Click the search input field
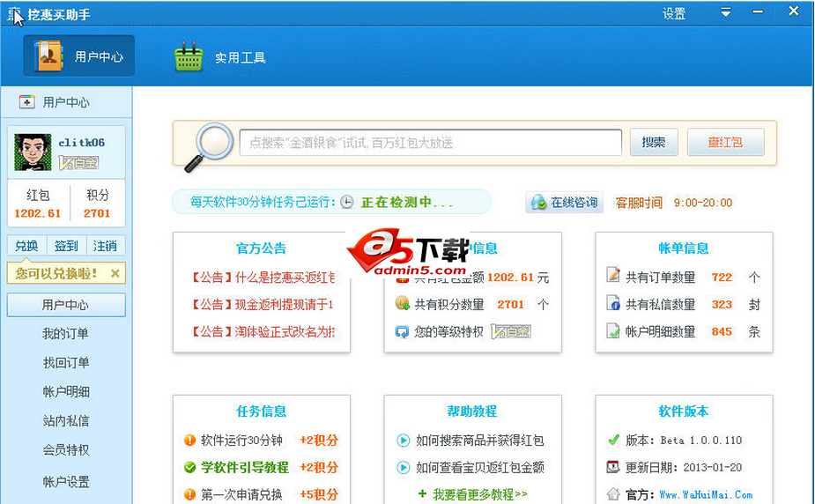This screenshot has width=815, height=504. [430, 143]
